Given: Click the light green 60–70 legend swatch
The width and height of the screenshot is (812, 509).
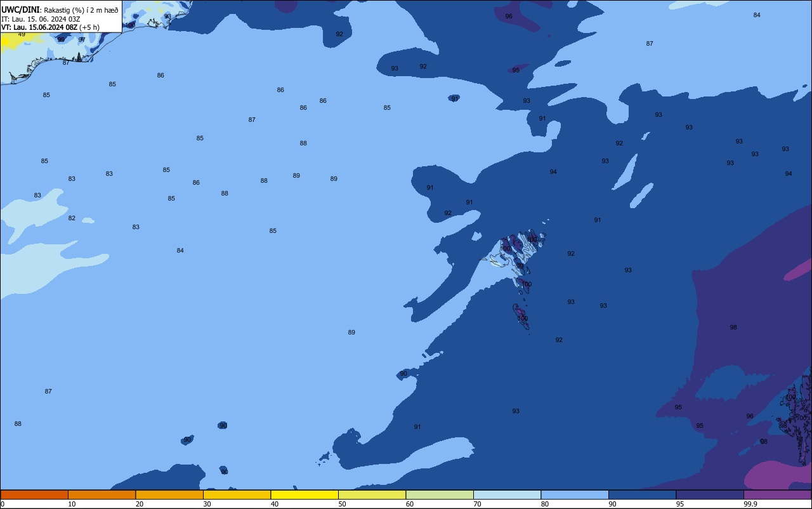Looking at the screenshot, I should pos(440,494).
